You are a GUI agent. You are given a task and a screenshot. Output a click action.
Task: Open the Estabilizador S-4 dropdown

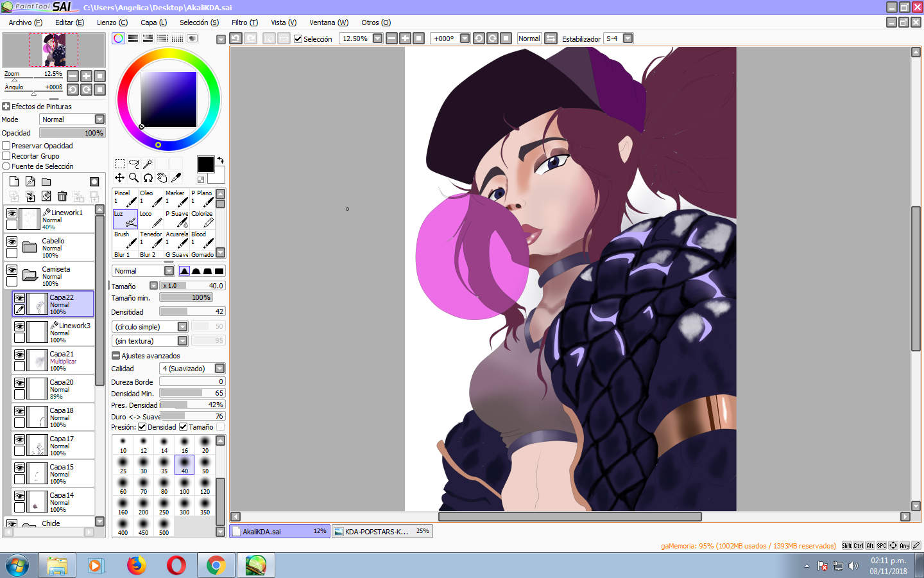pyautogui.click(x=628, y=39)
